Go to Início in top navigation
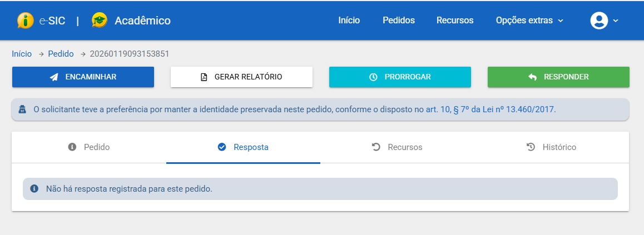 [x=349, y=21]
